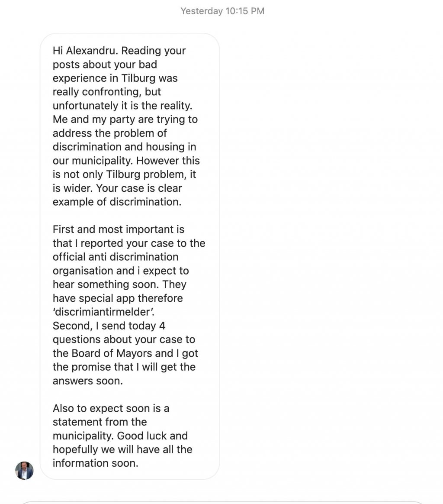Click 'our municipality. However this' line

pos(126,160)
